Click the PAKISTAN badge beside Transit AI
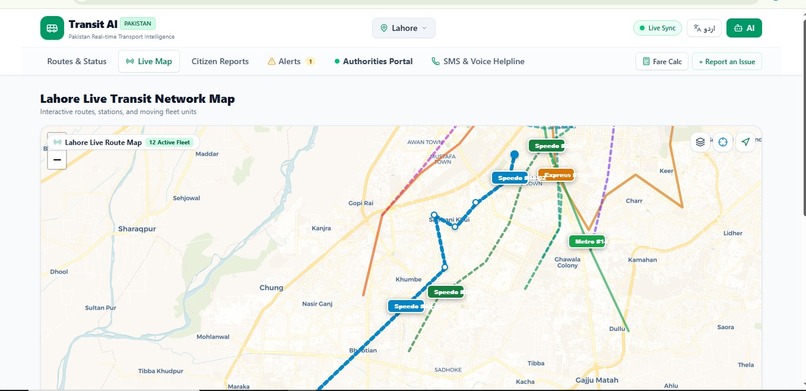The height and width of the screenshot is (391, 806). pos(138,24)
